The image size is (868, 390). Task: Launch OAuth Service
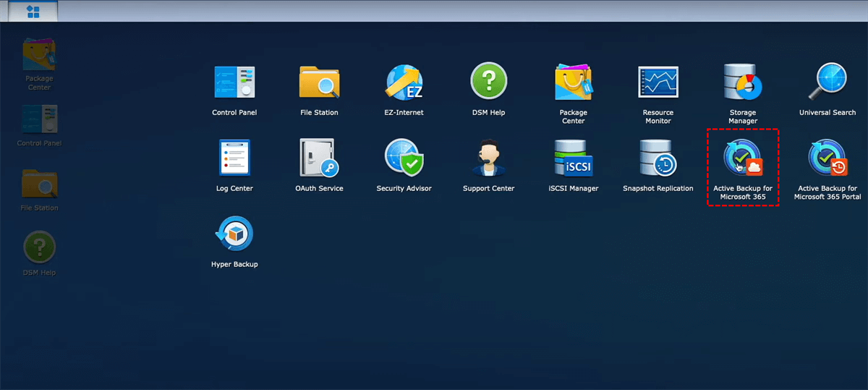[x=319, y=158]
